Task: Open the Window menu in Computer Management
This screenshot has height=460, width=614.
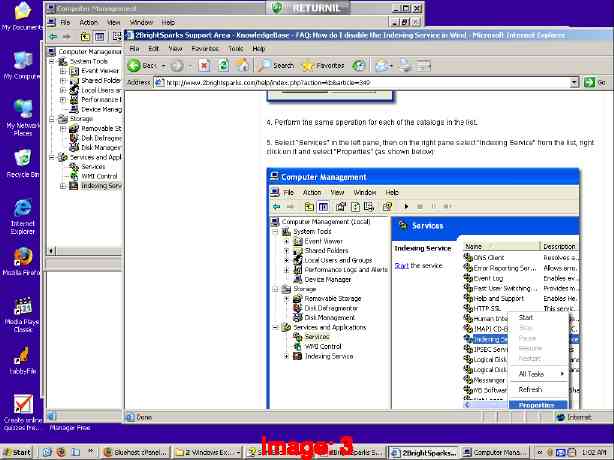Action: (x=141, y=22)
